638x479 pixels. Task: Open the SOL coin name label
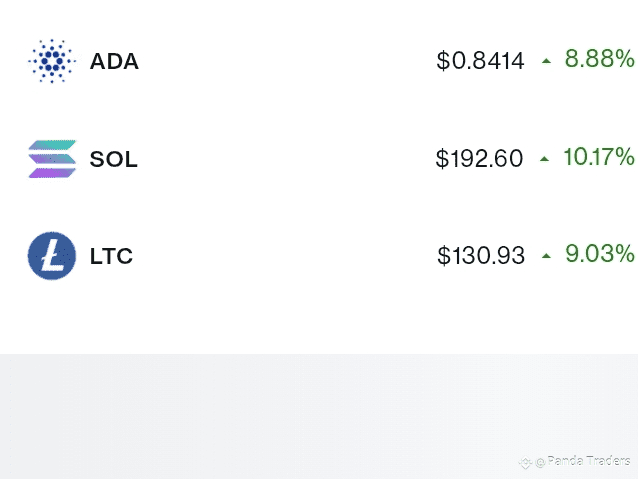114,159
